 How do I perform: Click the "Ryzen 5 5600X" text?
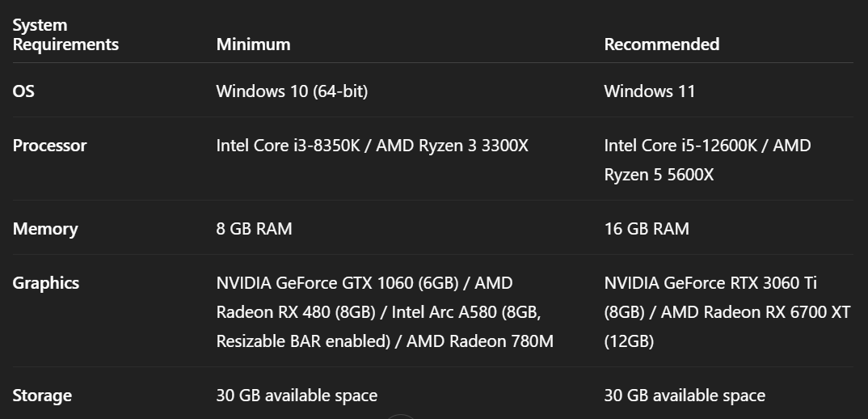tap(659, 175)
